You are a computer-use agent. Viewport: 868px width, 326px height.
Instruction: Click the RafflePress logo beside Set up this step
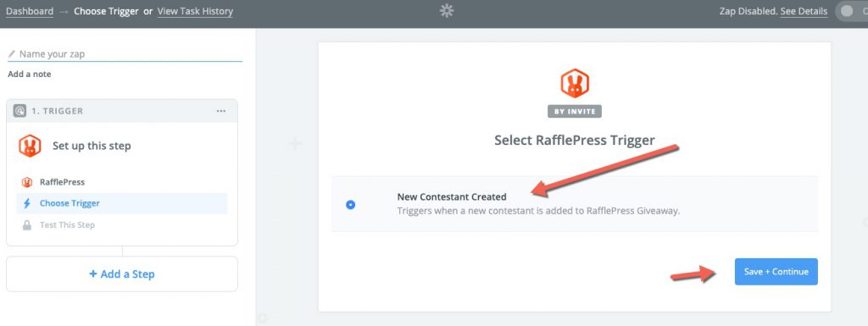click(30, 146)
